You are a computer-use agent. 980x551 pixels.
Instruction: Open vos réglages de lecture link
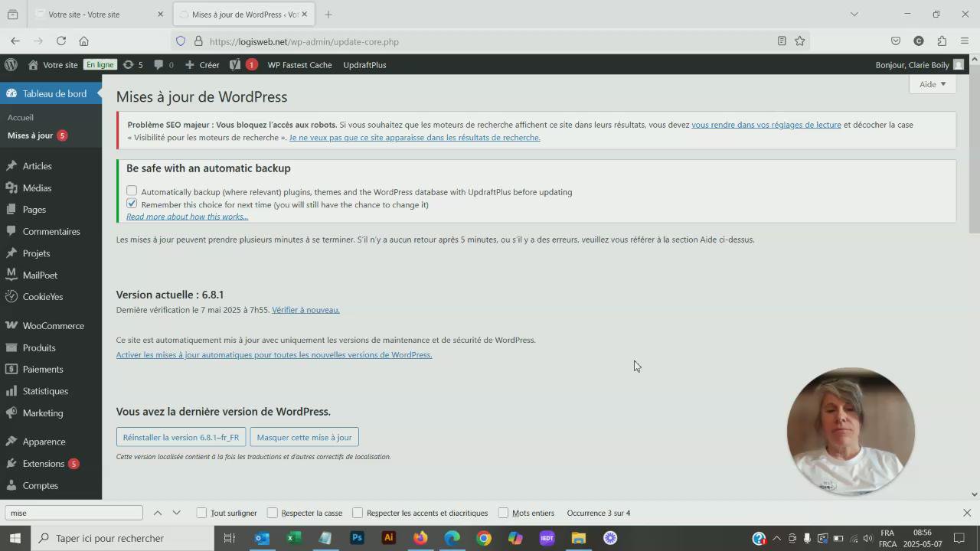(x=766, y=125)
